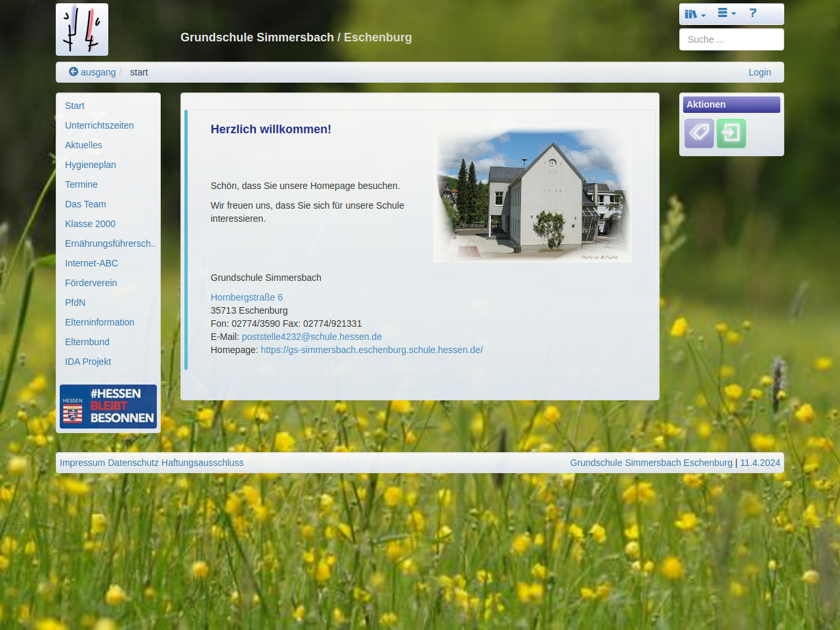Expand the library books dropdown
The height and width of the screenshot is (630, 840).
(694, 14)
